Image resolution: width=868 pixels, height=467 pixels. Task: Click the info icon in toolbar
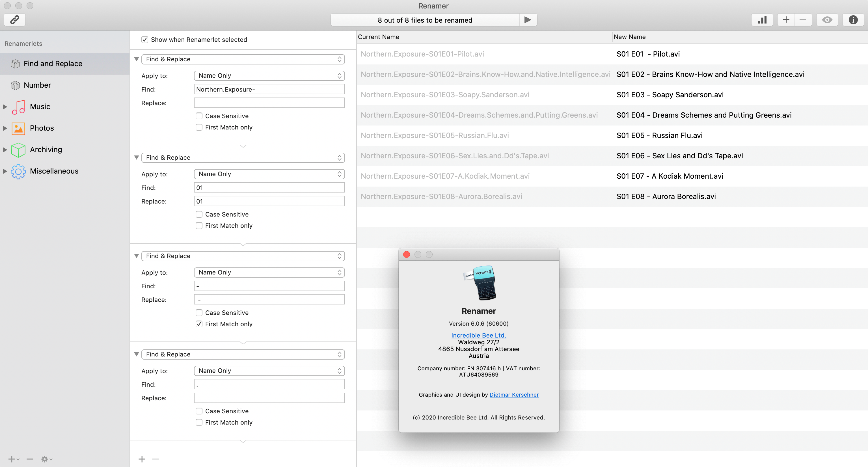(853, 20)
